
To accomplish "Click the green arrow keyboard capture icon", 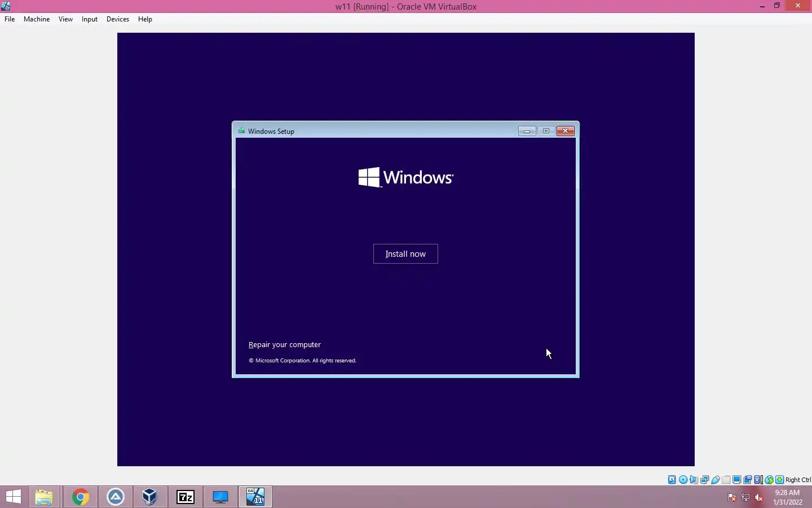I will 780,480.
